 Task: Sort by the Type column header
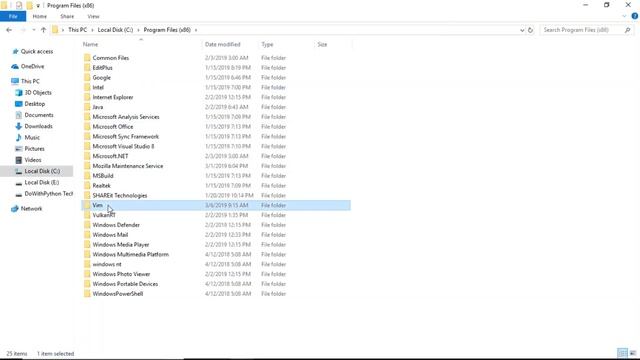coord(267,44)
